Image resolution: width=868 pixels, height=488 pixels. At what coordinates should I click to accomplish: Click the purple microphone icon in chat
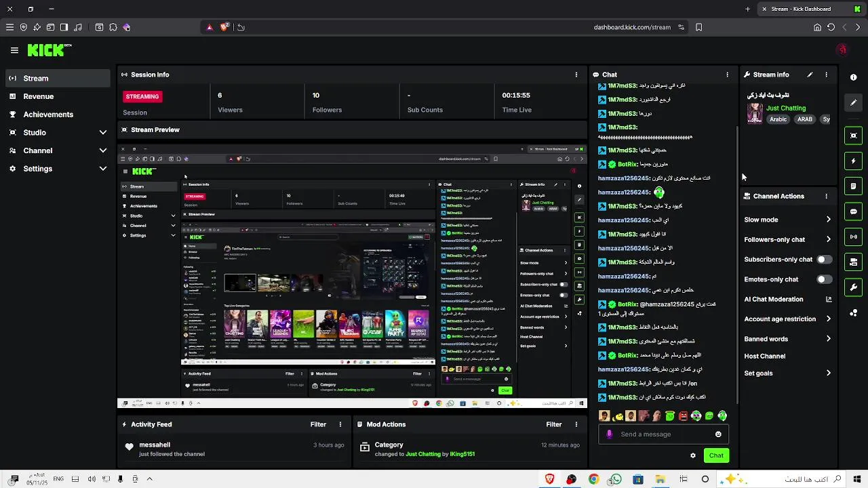609,434
